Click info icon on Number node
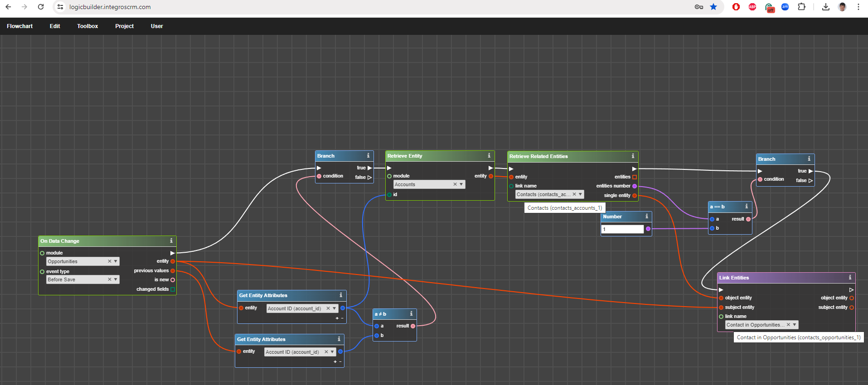 [647, 216]
